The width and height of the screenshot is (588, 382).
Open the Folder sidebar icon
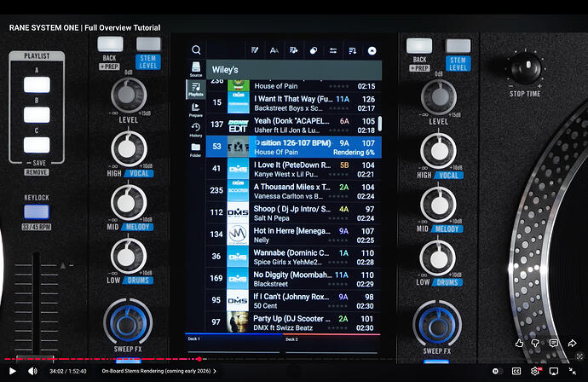click(x=196, y=150)
